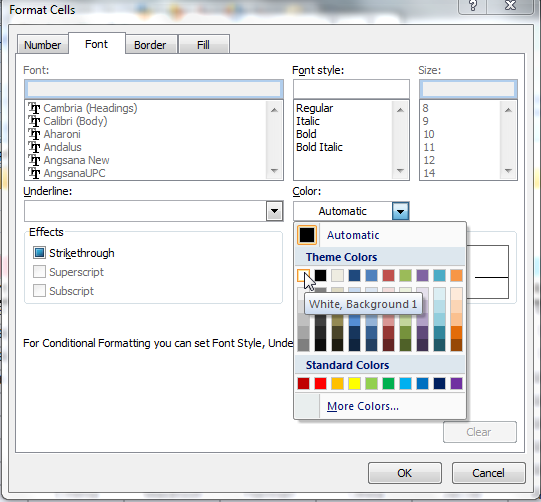Enable the Subscript checkbox
Image resolution: width=541 pixels, height=502 pixels.
(39, 291)
